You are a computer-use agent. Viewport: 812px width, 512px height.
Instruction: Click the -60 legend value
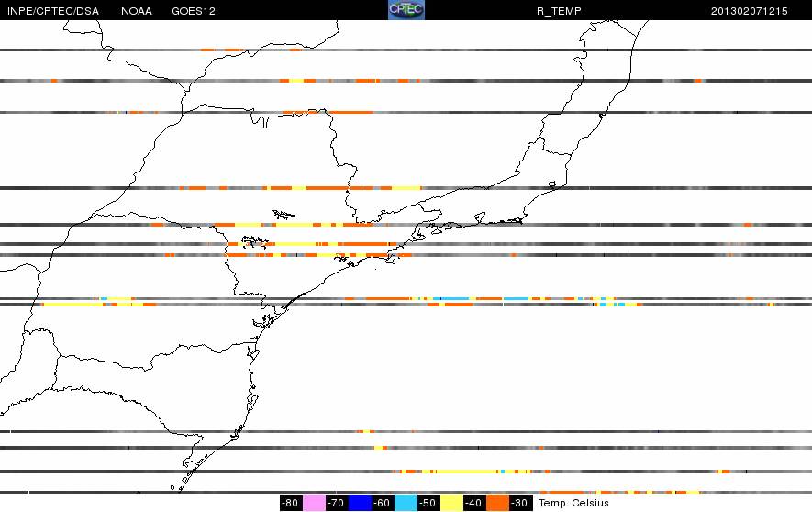pyautogui.click(x=383, y=503)
